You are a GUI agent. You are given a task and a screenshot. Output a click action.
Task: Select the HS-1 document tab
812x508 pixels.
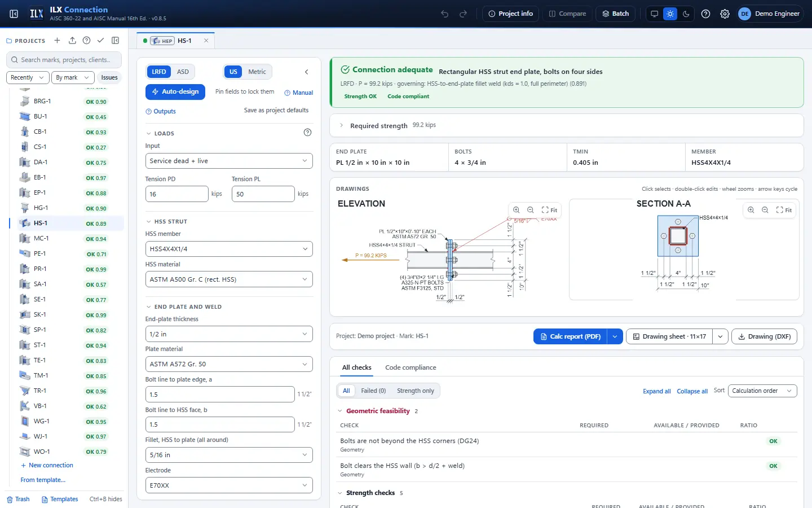(x=175, y=41)
